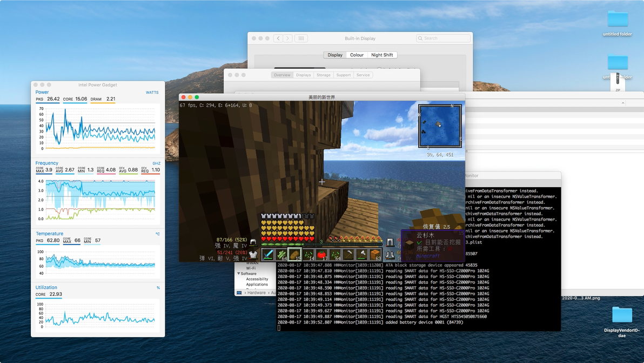Select Accessibility under Software
The height and width of the screenshot is (363, 644).
tap(257, 279)
